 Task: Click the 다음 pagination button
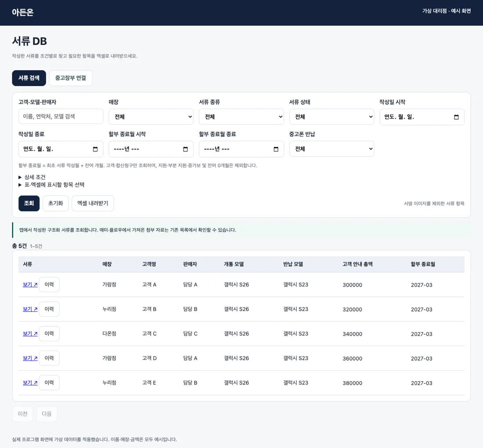[47, 414]
